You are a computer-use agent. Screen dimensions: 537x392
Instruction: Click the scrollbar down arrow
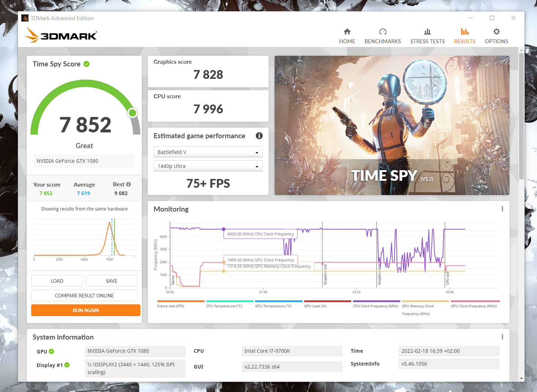click(521, 378)
